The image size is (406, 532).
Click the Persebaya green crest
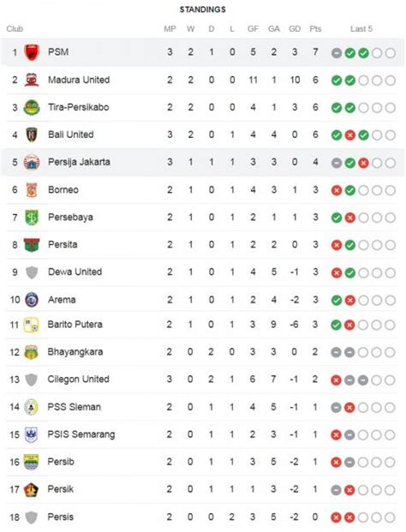32,218
